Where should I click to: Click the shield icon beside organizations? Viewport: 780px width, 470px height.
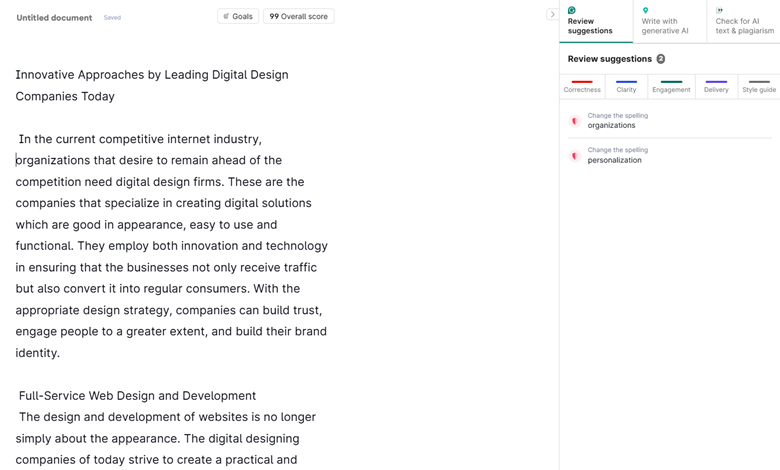(575, 121)
